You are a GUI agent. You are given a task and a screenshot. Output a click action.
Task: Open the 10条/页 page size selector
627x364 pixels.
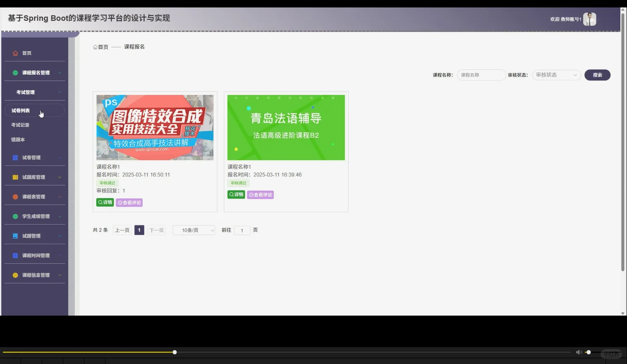[194, 230]
